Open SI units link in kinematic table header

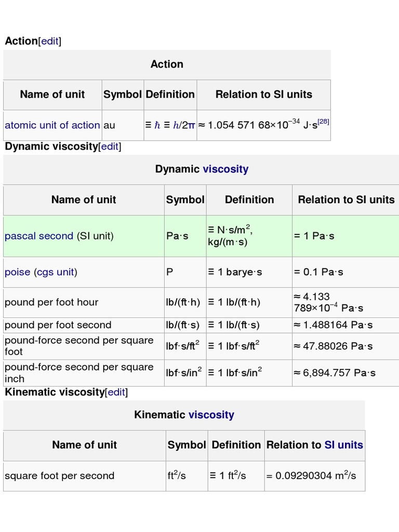click(x=343, y=445)
